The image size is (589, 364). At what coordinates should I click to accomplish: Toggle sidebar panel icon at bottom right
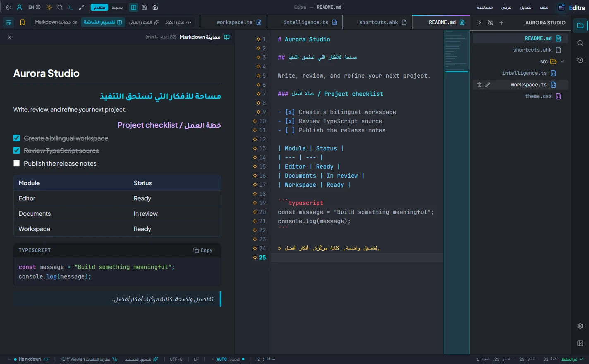[580, 343]
